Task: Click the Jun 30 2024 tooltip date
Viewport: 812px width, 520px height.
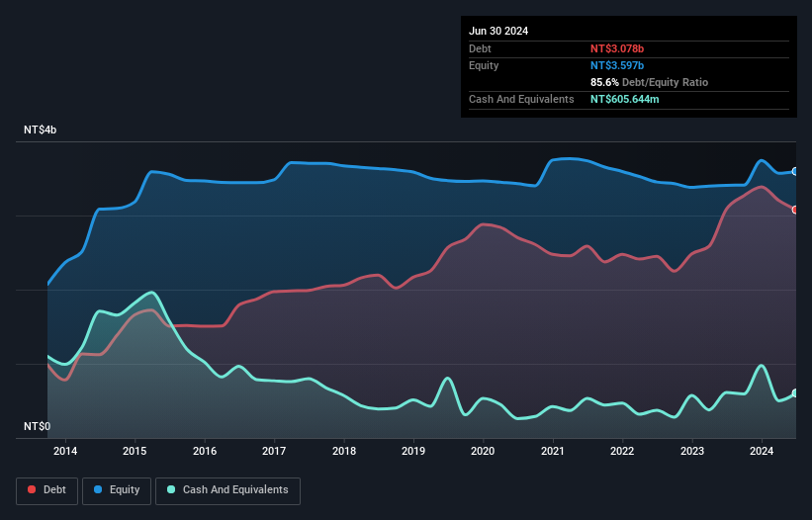Action: point(498,31)
